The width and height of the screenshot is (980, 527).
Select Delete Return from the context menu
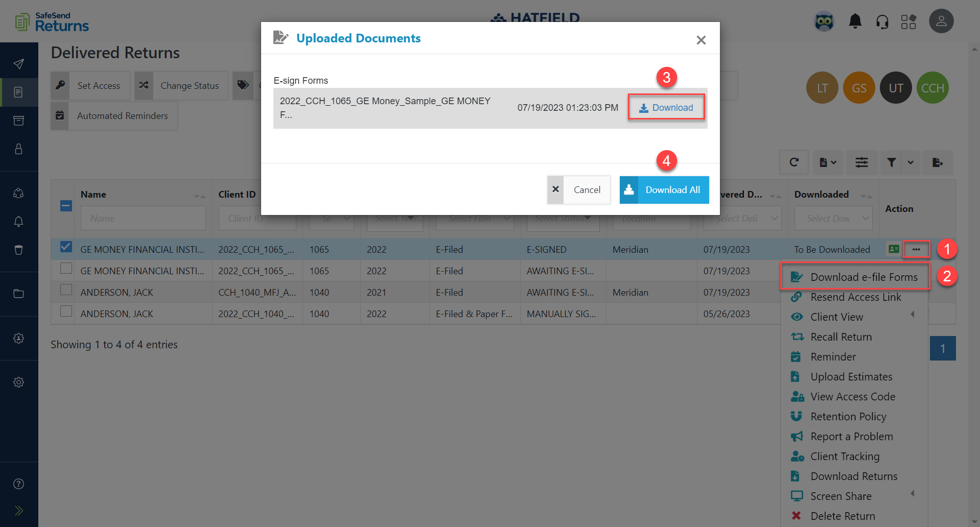[843, 516]
